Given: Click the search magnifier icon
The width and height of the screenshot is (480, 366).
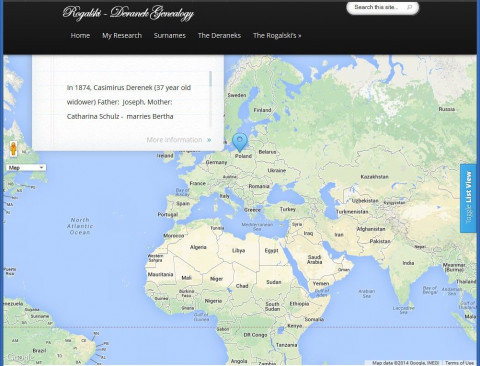Looking at the screenshot, I should tap(409, 7).
